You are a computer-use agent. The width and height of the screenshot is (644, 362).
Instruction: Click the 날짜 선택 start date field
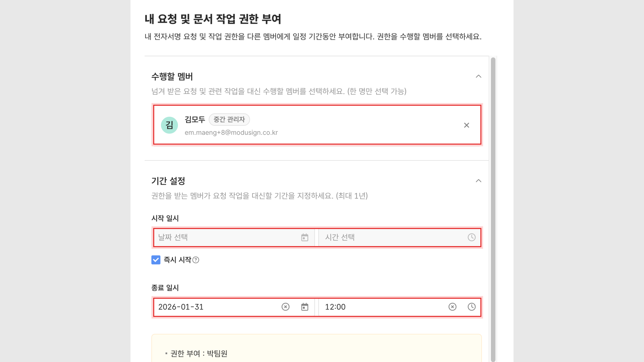tap(225, 237)
